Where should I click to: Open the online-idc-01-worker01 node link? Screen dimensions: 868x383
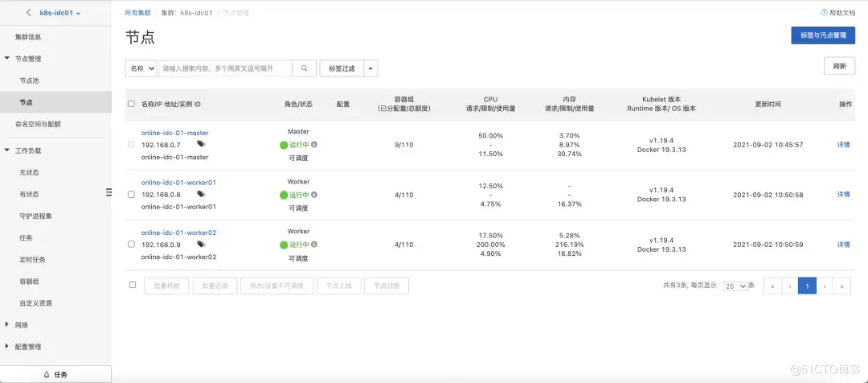tap(178, 183)
